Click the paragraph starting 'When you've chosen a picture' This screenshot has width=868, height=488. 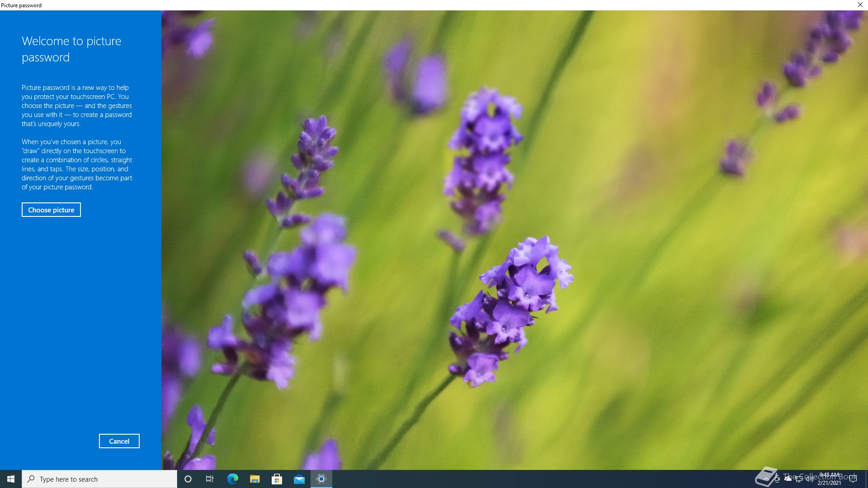coord(77,164)
